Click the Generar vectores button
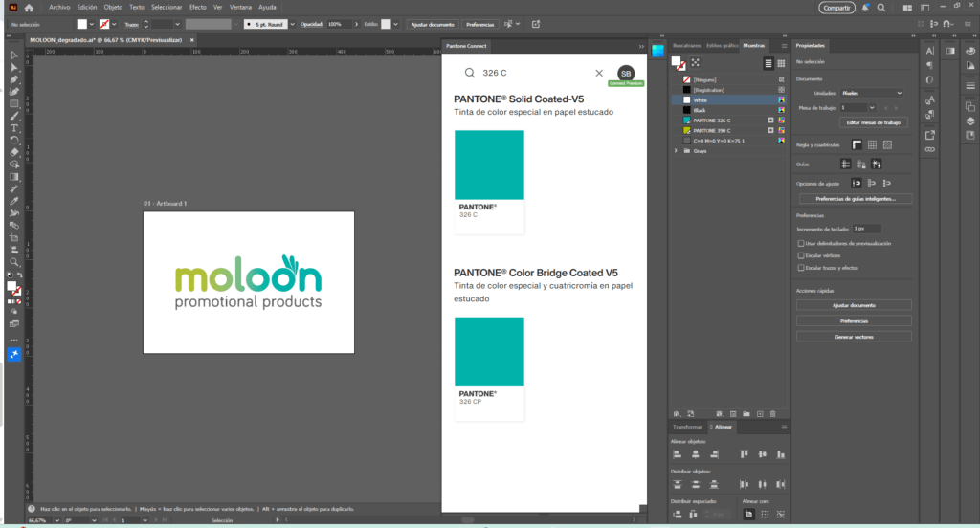This screenshot has width=980, height=528. 854,337
